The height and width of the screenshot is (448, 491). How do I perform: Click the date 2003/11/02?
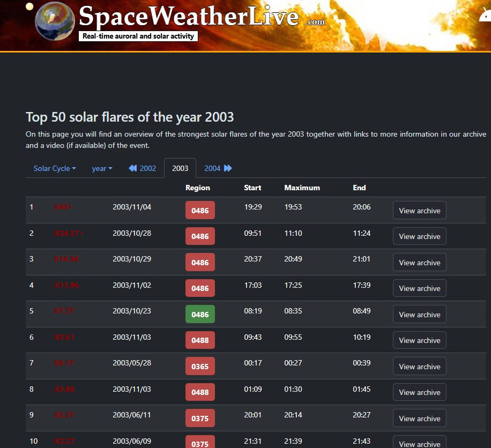point(132,285)
